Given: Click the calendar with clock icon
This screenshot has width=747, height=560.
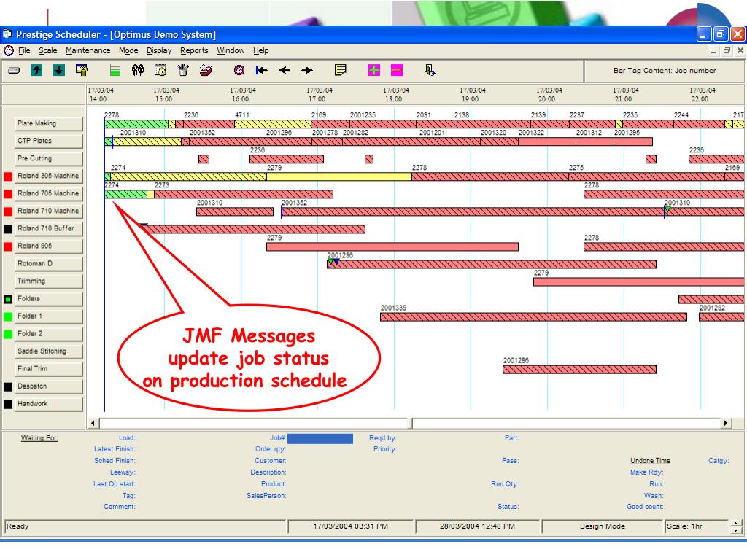Looking at the screenshot, I should pos(160,71).
